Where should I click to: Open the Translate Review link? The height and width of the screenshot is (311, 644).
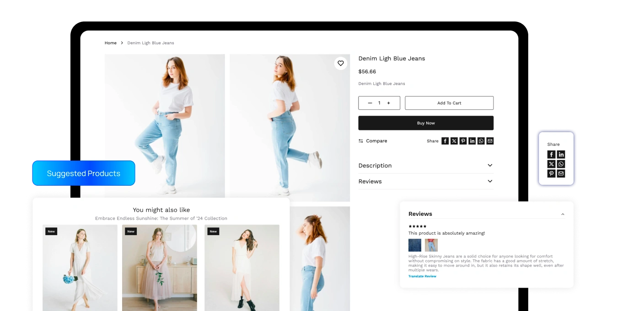pyautogui.click(x=422, y=276)
